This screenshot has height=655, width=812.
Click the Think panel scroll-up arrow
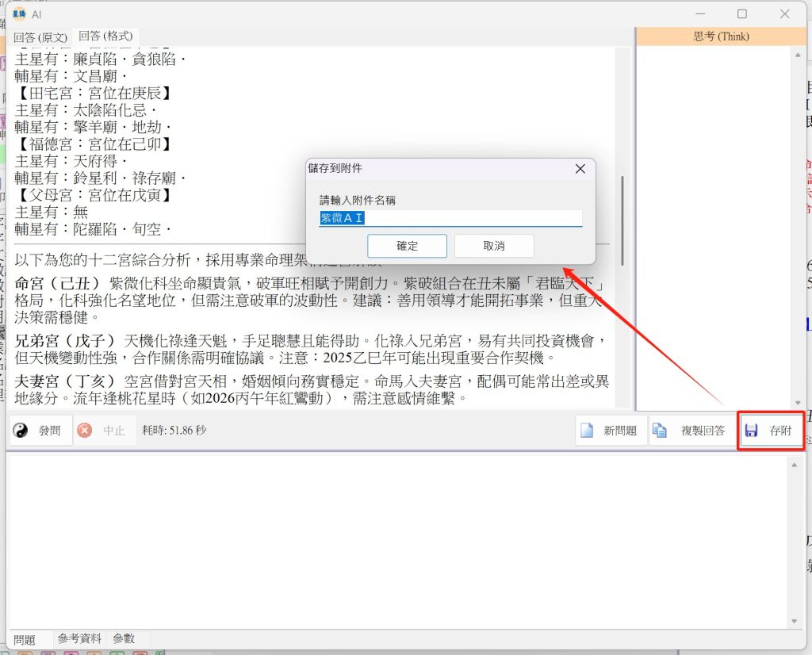click(x=796, y=56)
